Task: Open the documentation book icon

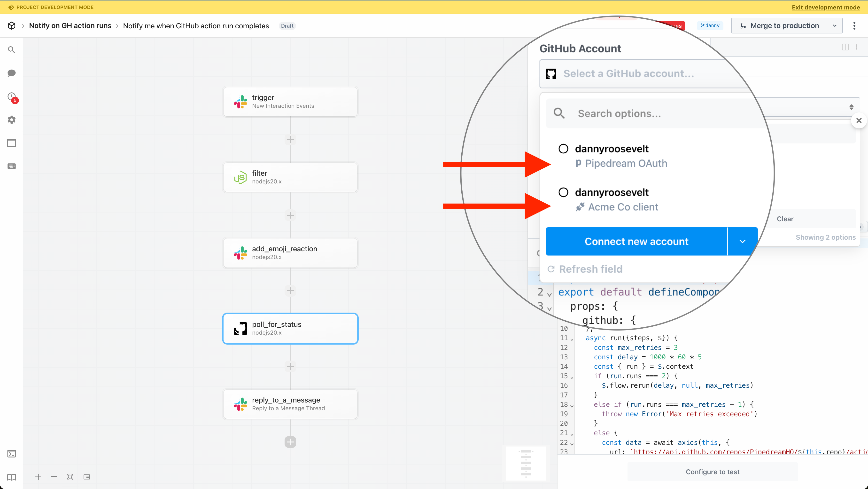Action: click(11, 477)
